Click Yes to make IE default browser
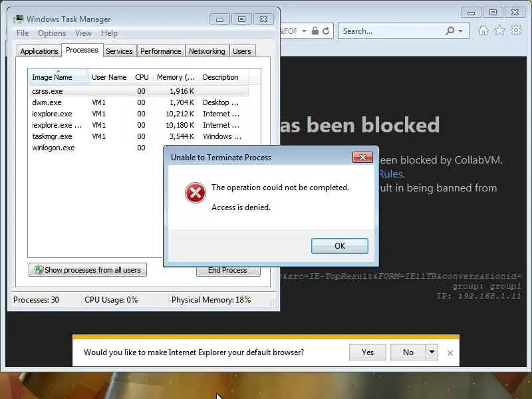 [368, 352]
